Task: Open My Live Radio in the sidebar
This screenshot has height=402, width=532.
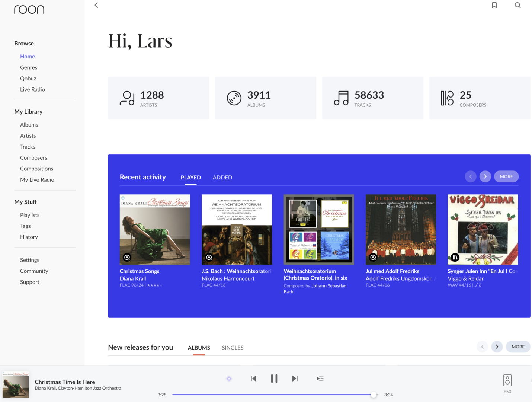Action: point(37,179)
